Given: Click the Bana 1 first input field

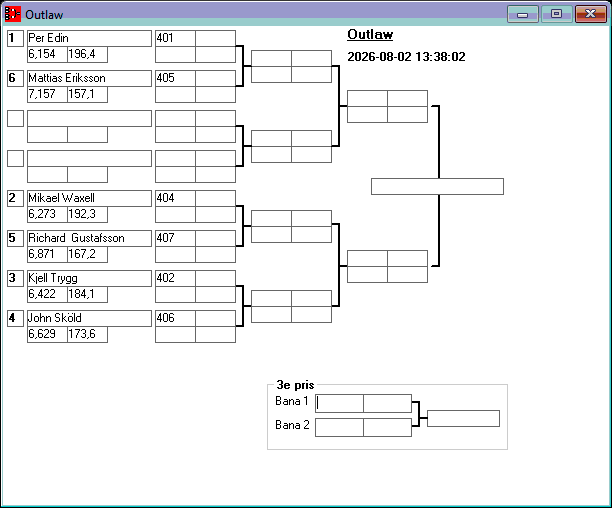Looking at the screenshot, I should [x=339, y=403].
